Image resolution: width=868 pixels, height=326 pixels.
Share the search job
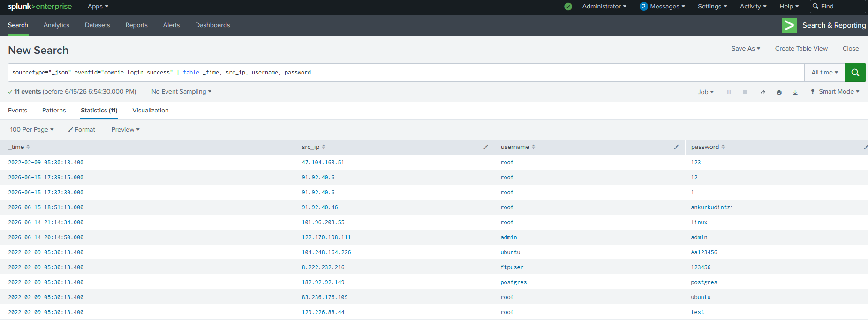pos(763,92)
